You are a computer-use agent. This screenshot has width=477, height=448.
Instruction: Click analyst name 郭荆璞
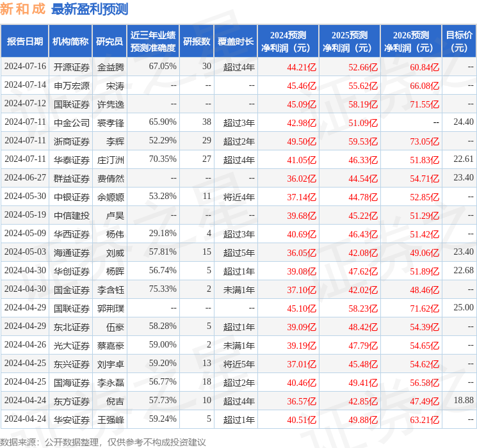click(x=111, y=308)
